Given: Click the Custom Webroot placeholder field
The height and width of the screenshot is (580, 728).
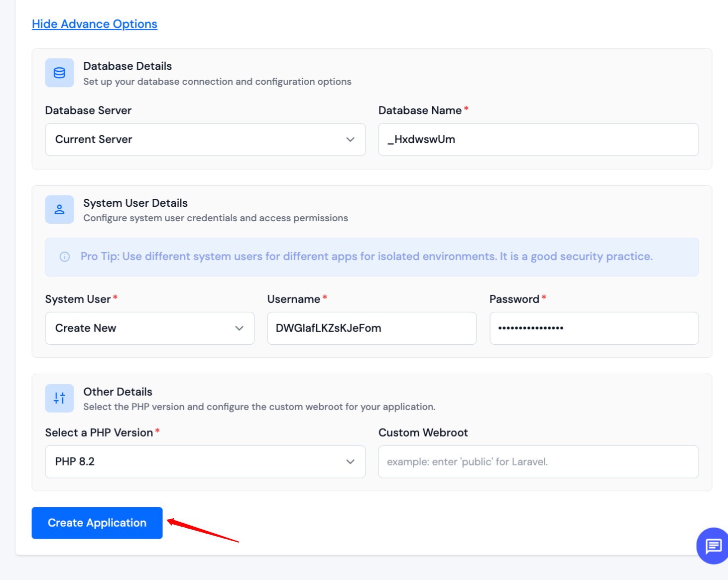Looking at the screenshot, I should (x=538, y=461).
